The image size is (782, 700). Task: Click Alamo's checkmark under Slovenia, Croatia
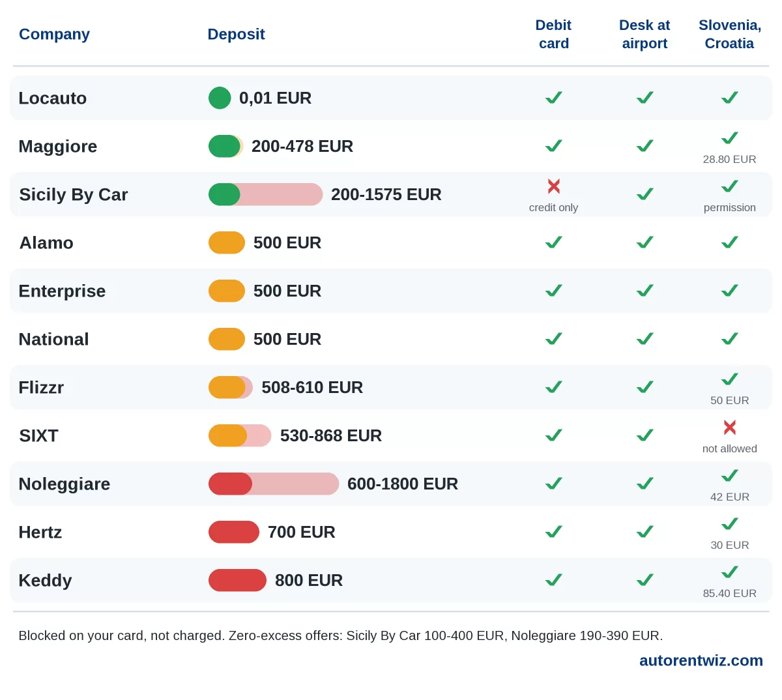730,242
